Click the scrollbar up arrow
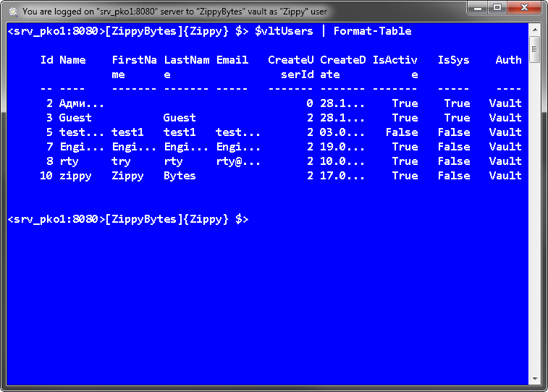 point(535,30)
